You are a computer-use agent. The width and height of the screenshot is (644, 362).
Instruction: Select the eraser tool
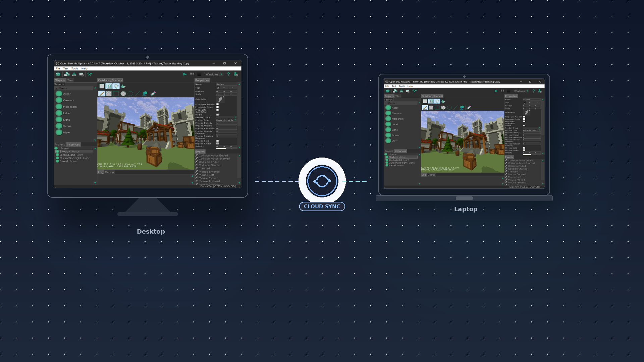tap(153, 94)
